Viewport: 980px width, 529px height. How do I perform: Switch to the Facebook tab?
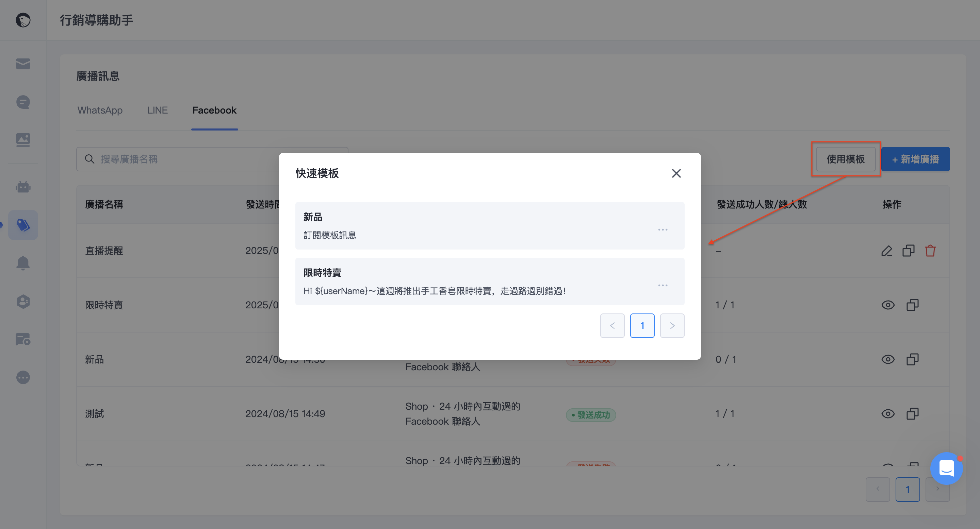(x=214, y=110)
